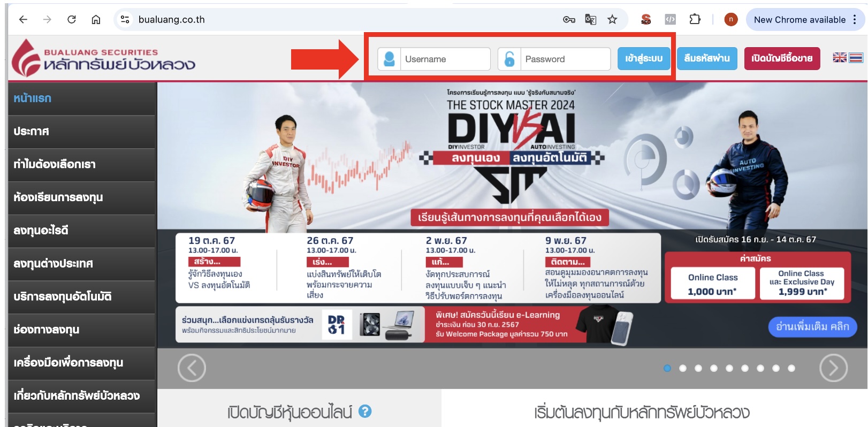Open ช่องทางลงทุน sidebar item
The width and height of the screenshot is (868, 427).
81,330
